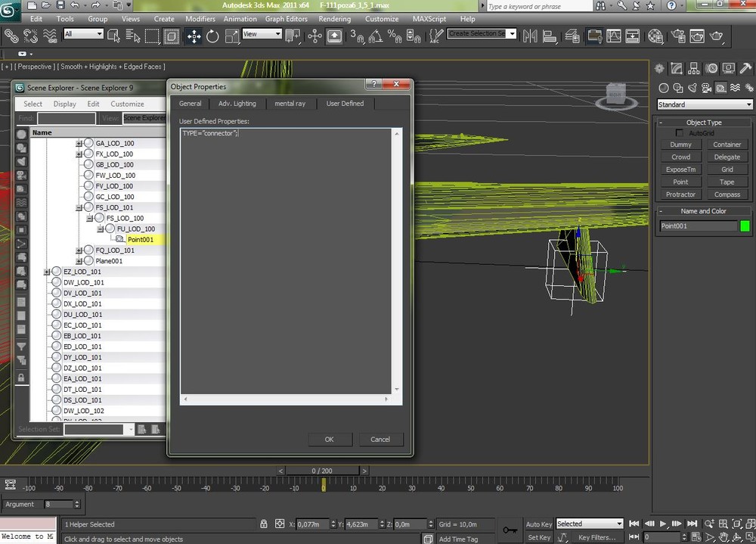756x544 pixels.
Task: Switch to the Utilities panel (hammer icon)
Action: [745, 68]
